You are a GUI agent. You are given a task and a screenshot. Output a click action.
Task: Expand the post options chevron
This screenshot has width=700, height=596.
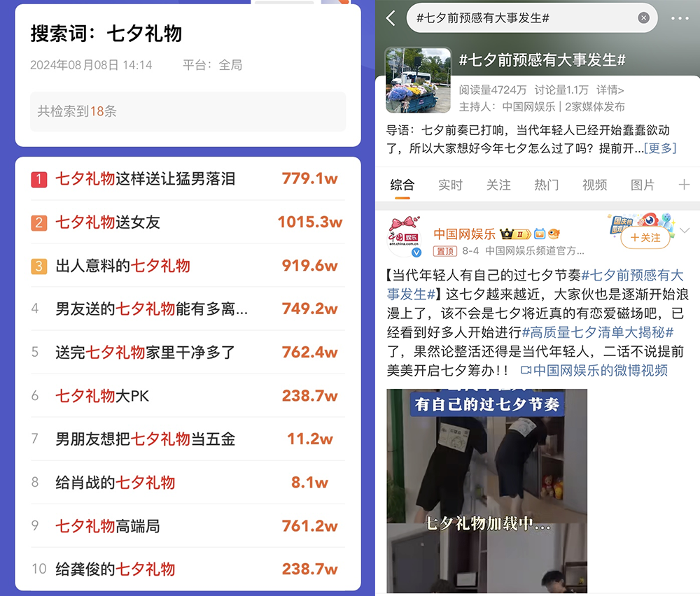click(685, 231)
